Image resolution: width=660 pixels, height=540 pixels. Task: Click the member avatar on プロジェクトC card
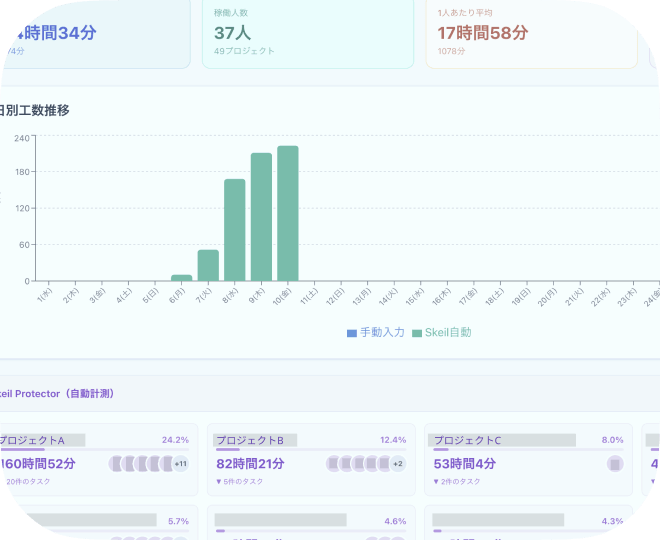[x=615, y=464]
